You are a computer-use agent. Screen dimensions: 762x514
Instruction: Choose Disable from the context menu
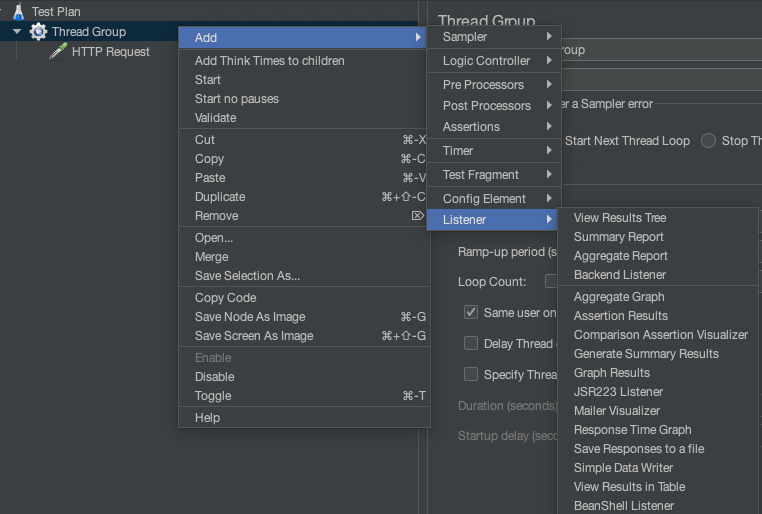305,377
